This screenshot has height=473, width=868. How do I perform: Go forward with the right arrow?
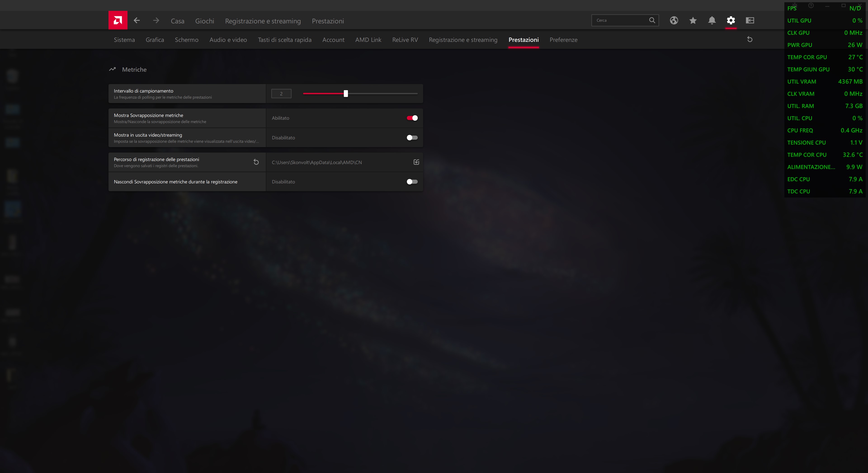[156, 20]
